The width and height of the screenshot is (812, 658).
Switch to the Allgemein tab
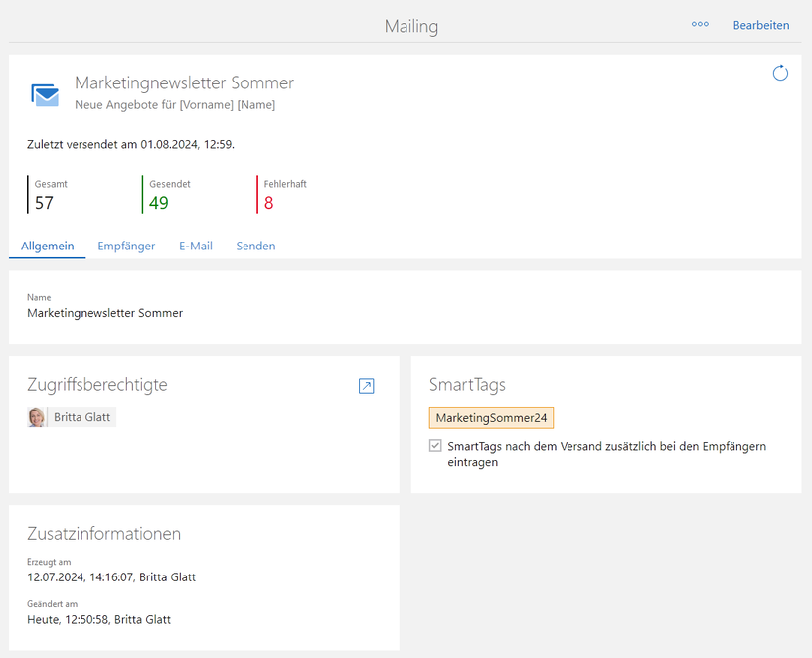click(47, 246)
